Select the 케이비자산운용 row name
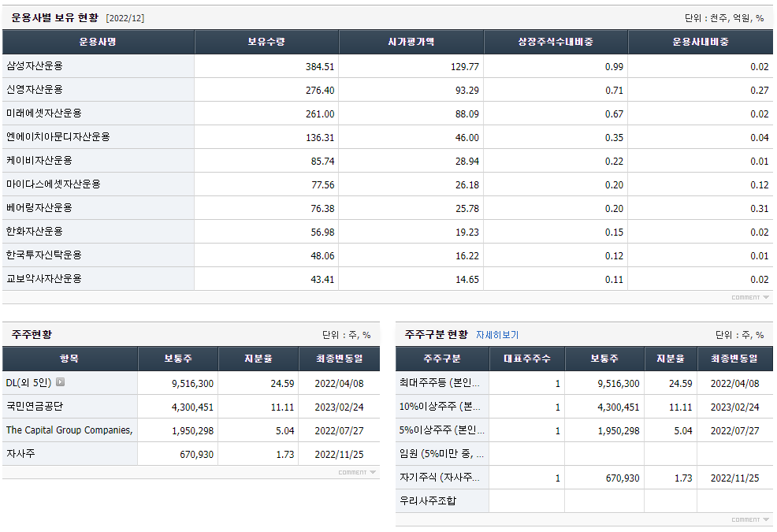Viewport: 777px width, 532px height. click(x=39, y=161)
